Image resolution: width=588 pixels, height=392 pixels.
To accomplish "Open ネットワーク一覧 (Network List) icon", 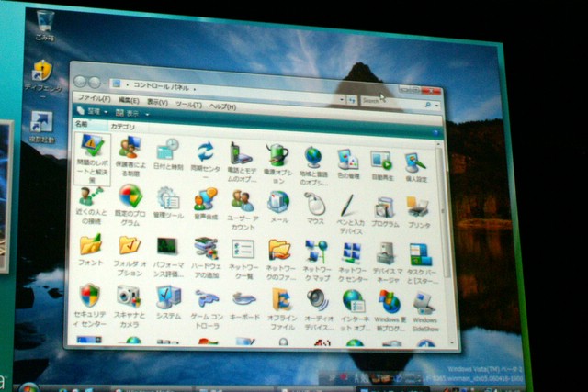I will 243,260.
